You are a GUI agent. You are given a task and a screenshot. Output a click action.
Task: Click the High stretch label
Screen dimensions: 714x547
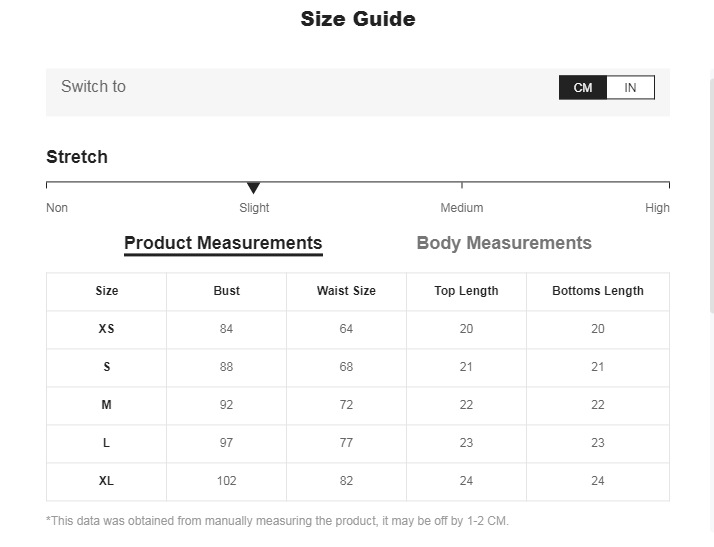click(657, 208)
